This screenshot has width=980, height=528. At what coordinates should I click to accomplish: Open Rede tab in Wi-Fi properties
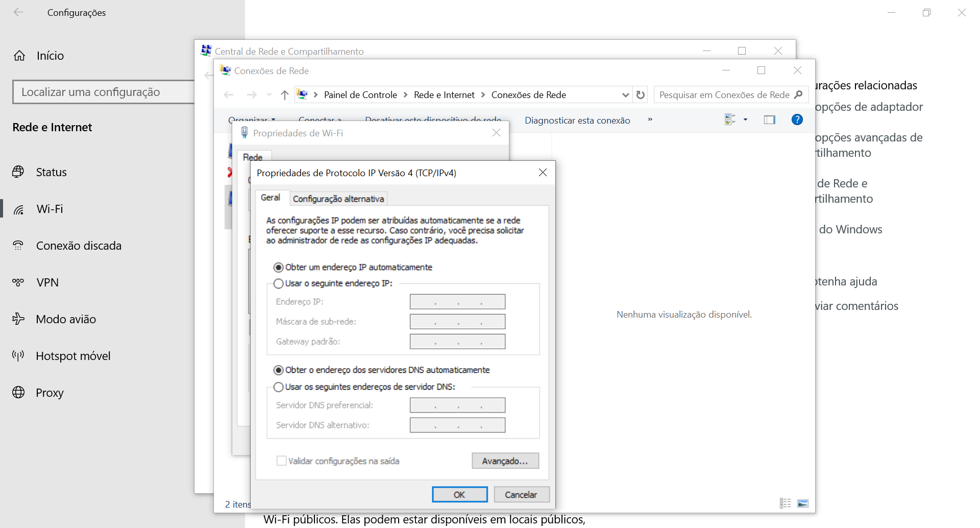[x=253, y=157]
